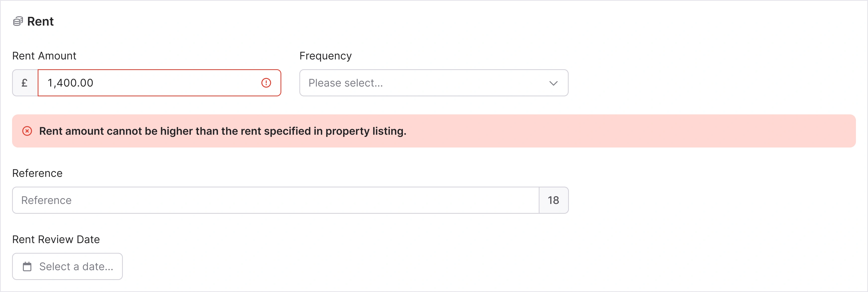Screen dimensions: 868x292
Task: Click the Reference field label
Action: pyautogui.click(x=37, y=173)
